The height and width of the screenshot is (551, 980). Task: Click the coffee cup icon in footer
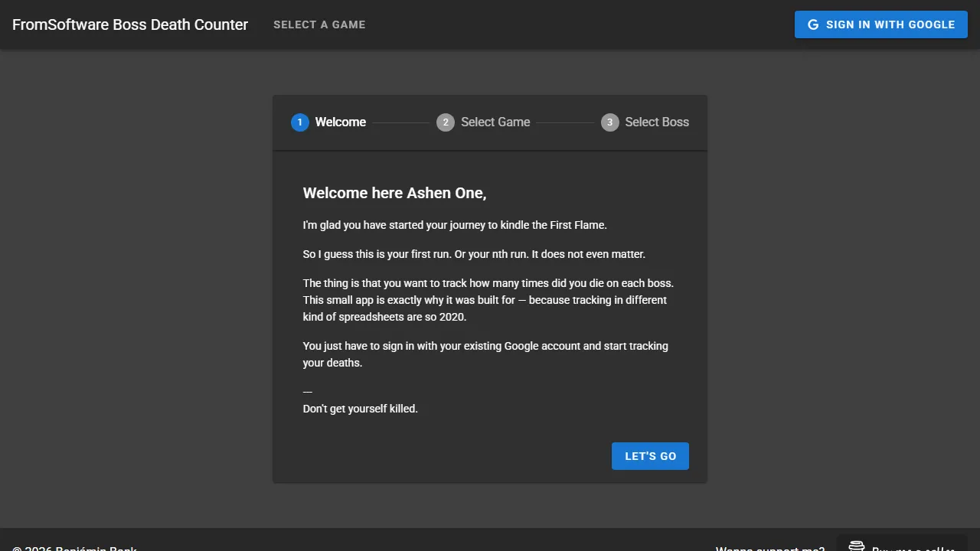click(x=857, y=547)
